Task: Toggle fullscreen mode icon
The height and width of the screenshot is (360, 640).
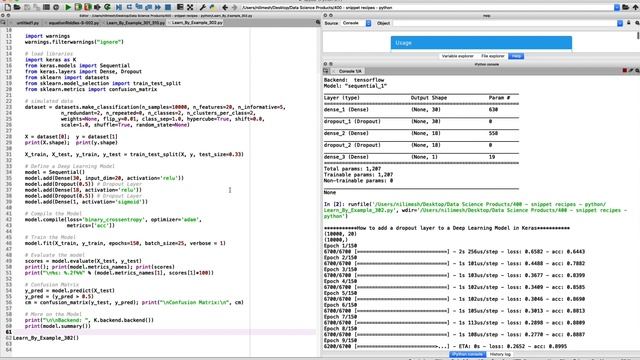Action: point(190,7)
